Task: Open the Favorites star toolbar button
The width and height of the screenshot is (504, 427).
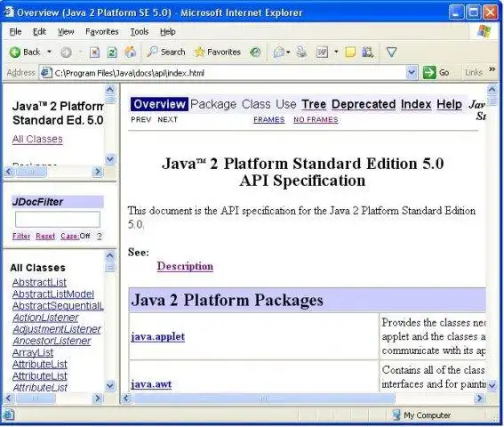Action: pyautogui.click(x=217, y=52)
